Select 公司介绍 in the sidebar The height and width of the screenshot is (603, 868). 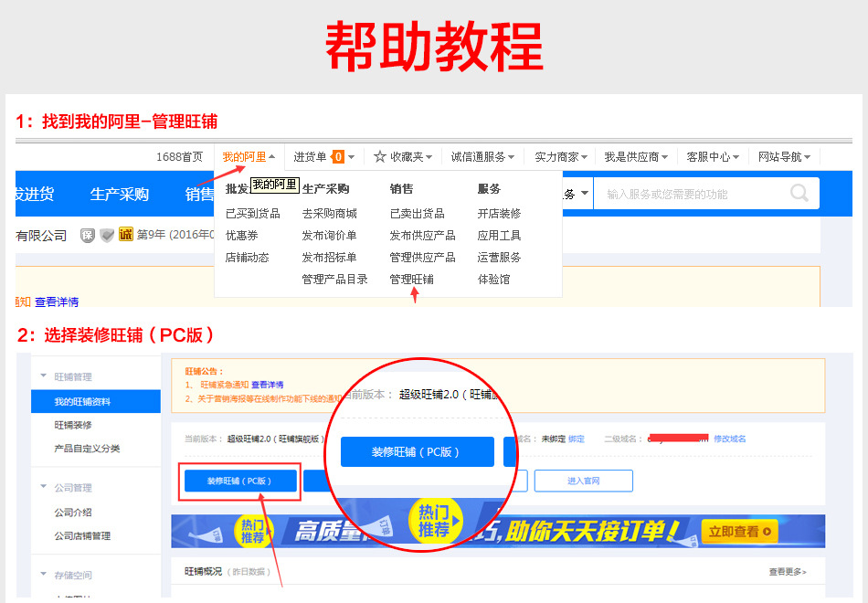pyautogui.click(x=72, y=513)
